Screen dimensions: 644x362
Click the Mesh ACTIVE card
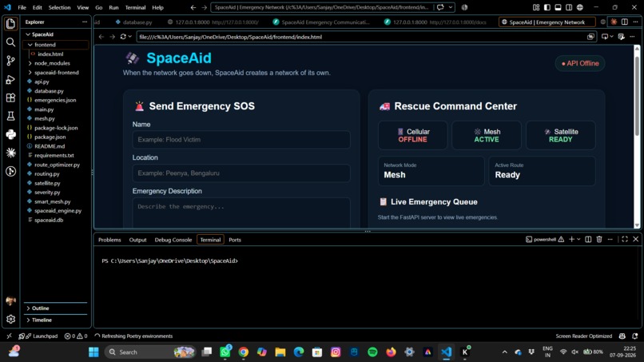pos(487,135)
